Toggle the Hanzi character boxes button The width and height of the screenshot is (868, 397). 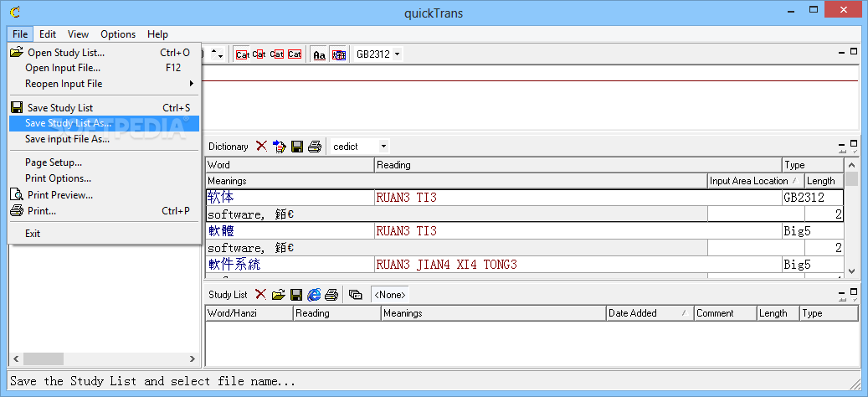click(x=338, y=54)
